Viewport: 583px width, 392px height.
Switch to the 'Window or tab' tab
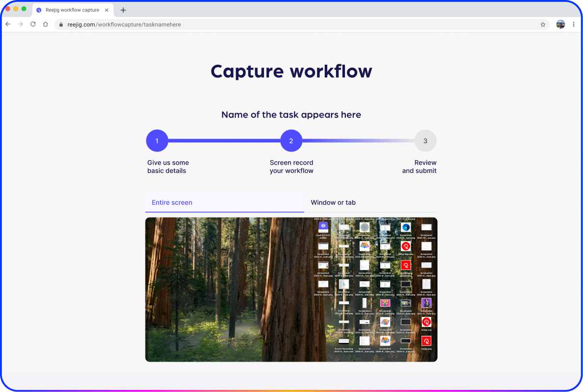(333, 202)
